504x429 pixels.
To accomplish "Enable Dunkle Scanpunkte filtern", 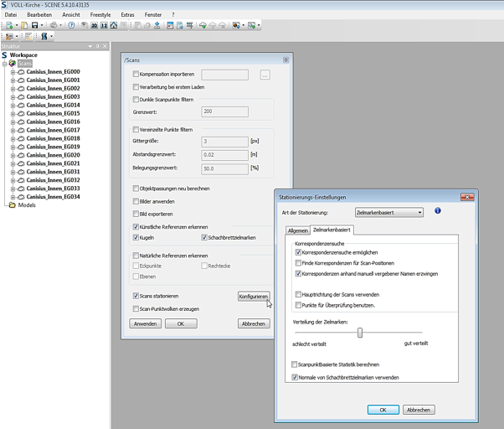I will [x=136, y=100].
